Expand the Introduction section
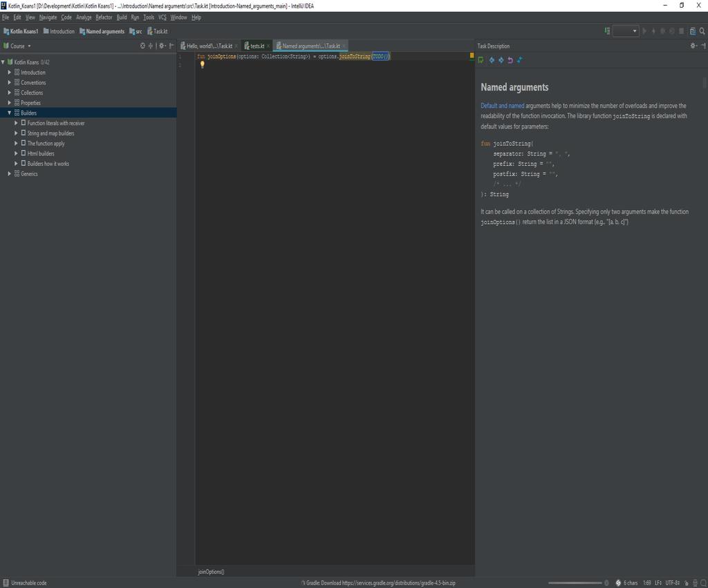The height and width of the screenshot is (588, 708). [9, 72]
